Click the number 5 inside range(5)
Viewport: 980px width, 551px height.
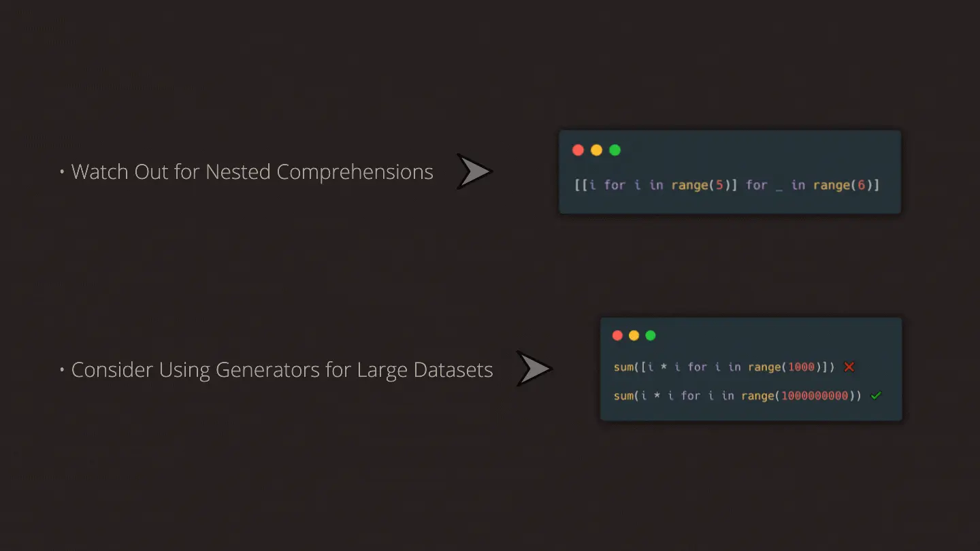point(719,185)
